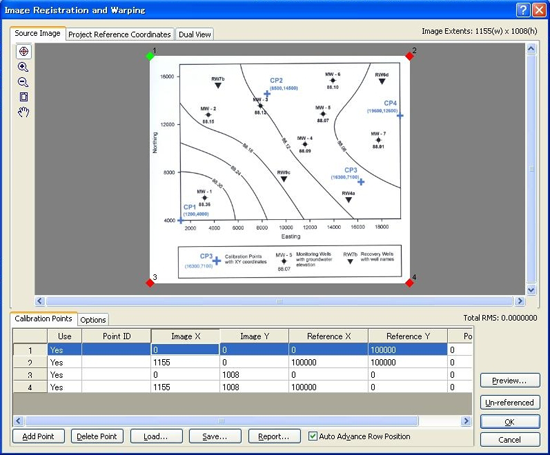Open the Dual View tab
Viewport: 550px width, 455px height.
(195, 34)
